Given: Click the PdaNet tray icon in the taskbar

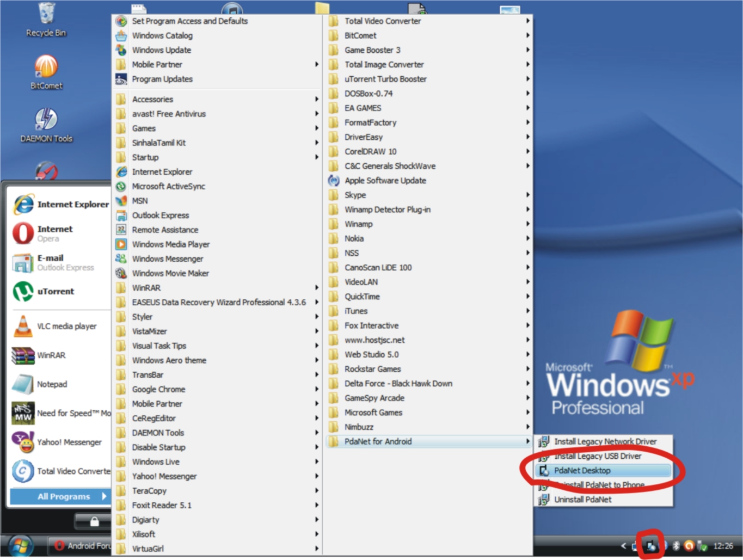Looking at the screenshot, I should coord(650,546).
